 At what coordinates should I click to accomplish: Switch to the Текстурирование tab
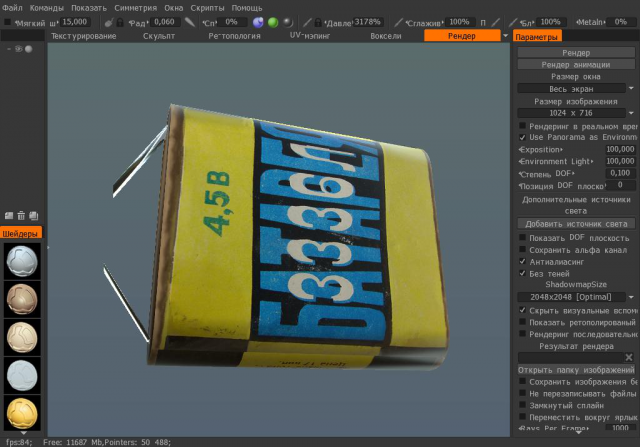coord(84,36)
